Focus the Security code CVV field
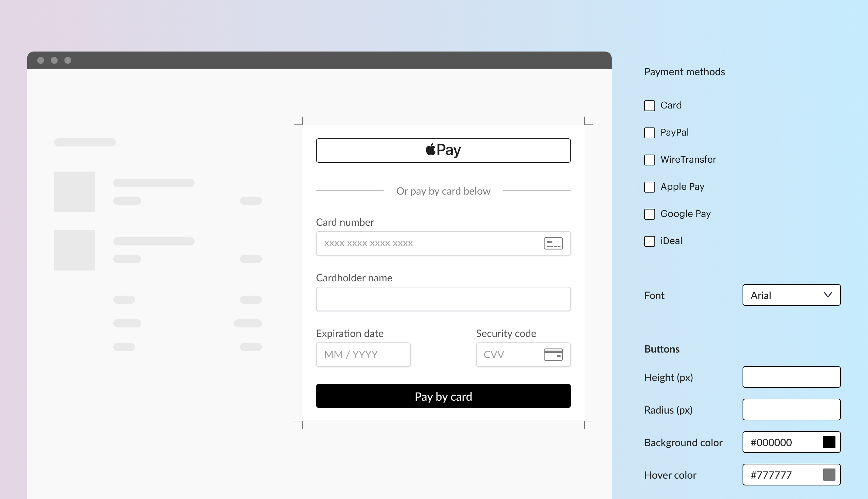The width and height of the screenshot is (868, 499). point(523,354)
